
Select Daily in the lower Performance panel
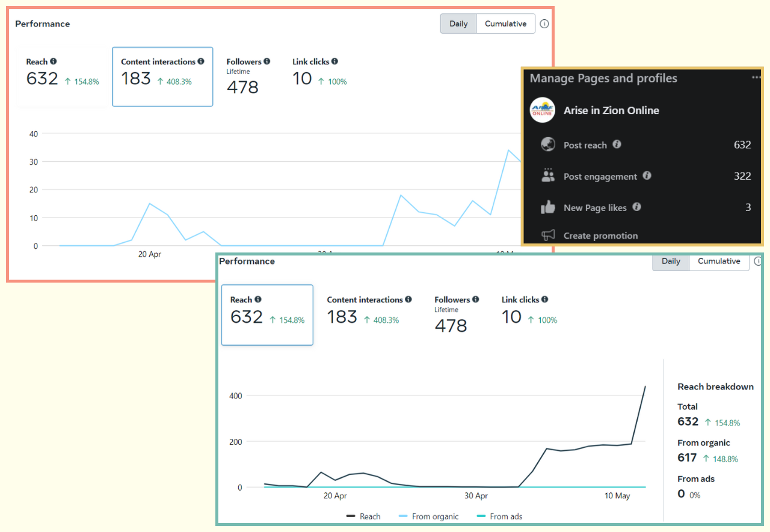click(x=671, y=261)
